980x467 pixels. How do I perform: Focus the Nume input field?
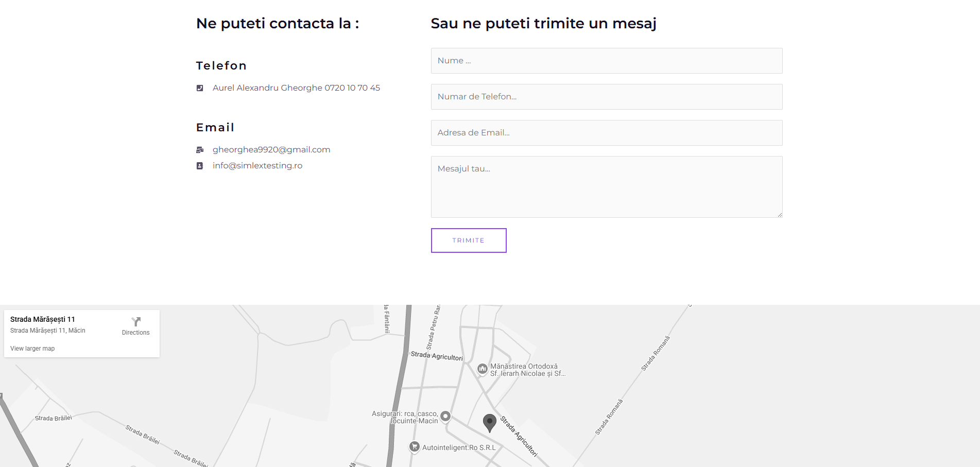tap(607, 61)
